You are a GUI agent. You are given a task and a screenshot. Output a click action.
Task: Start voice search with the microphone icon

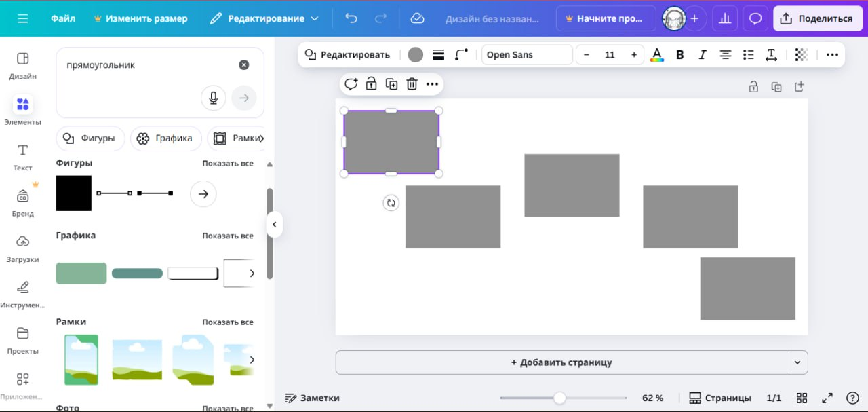click(213, 98)
